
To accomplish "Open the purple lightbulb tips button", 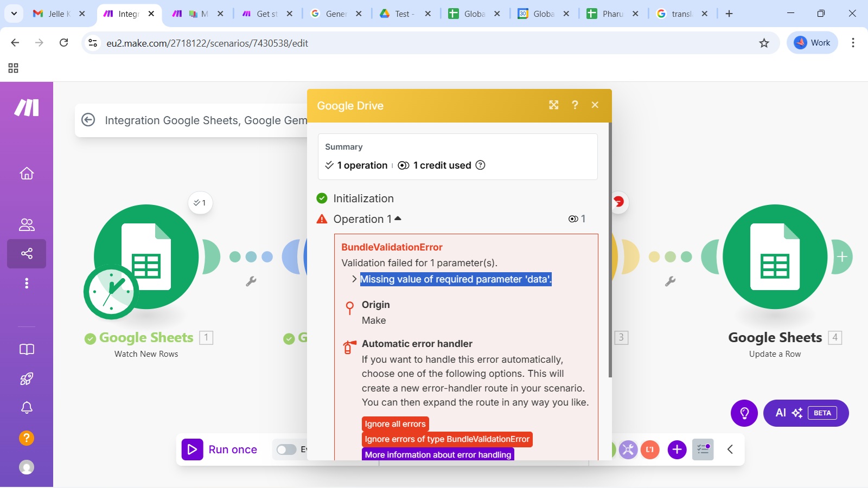I will 744,413.
